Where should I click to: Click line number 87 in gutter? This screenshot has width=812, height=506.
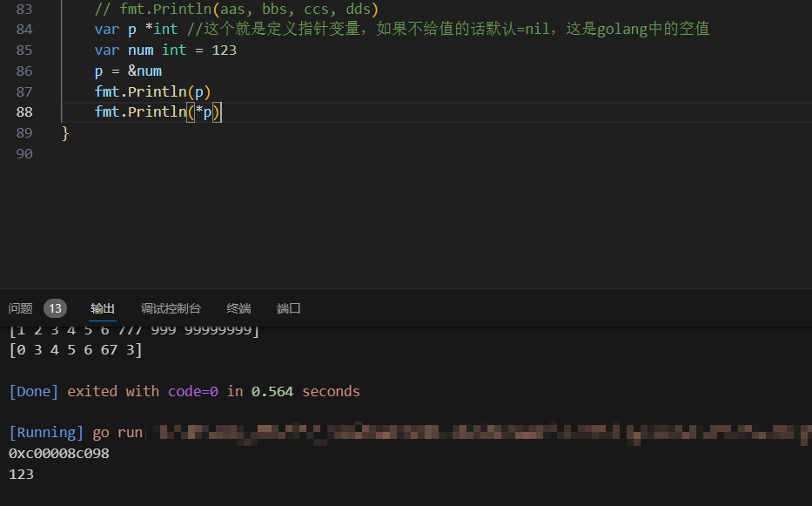click(24, 91)
